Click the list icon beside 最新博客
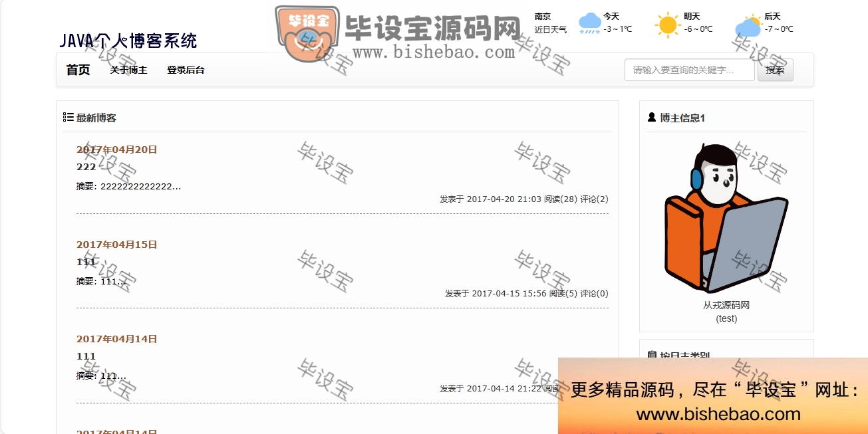868x434 pixels. coord(68,118)
